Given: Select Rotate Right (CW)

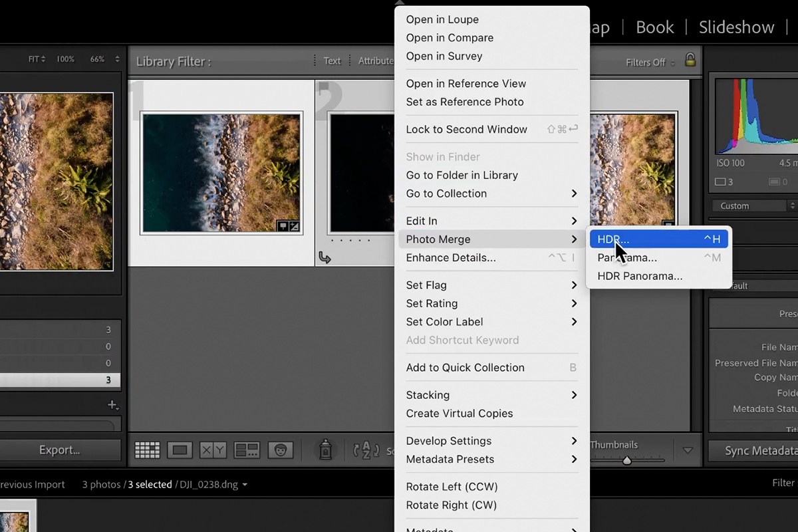Looking at the screenshot, I should (492, 505).
